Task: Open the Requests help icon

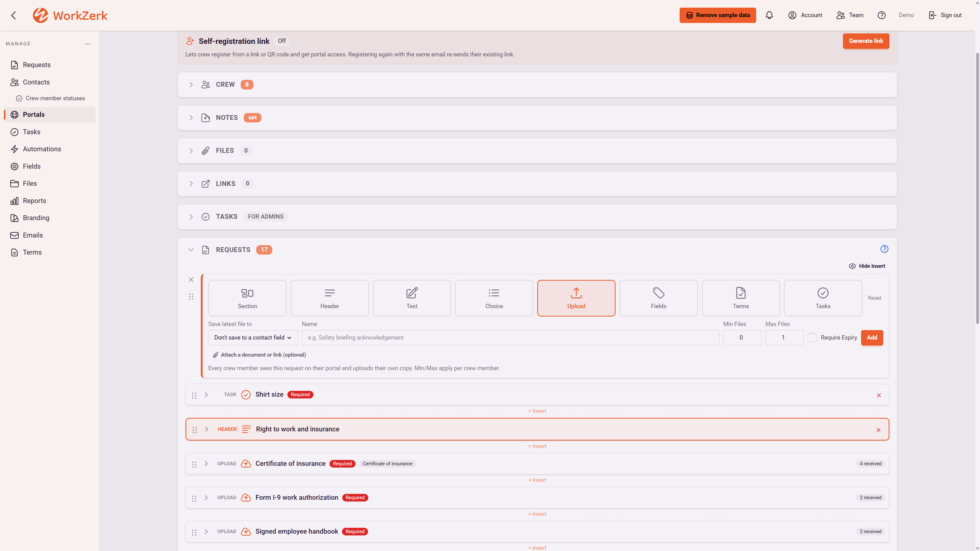Action: [x=884, y=249]
